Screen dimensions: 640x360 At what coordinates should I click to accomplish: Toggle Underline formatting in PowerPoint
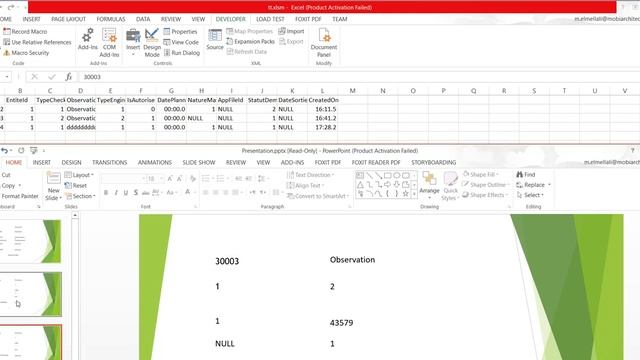pyautogui.click(x=126, y=193)
